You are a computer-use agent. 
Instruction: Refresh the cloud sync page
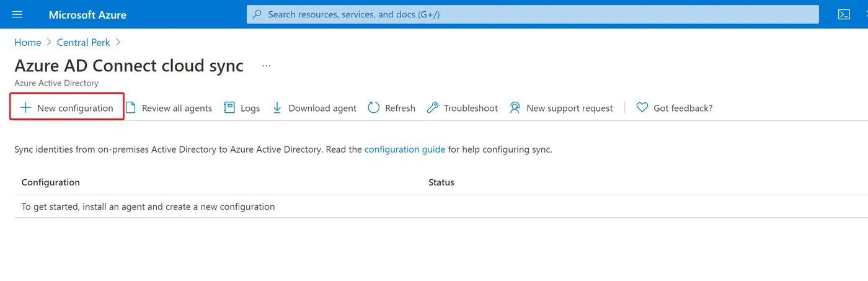(391, 108)
